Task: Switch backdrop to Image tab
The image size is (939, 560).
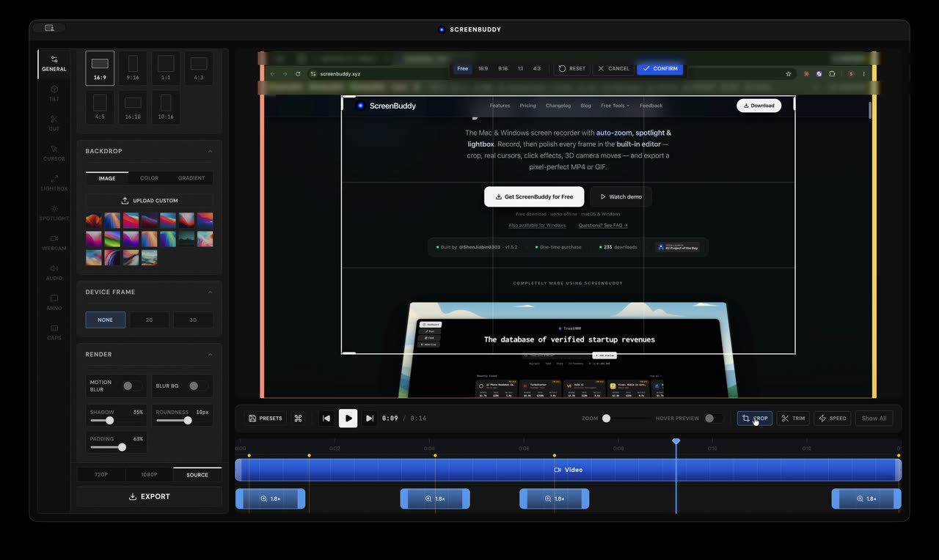Action: coord(107,178)
